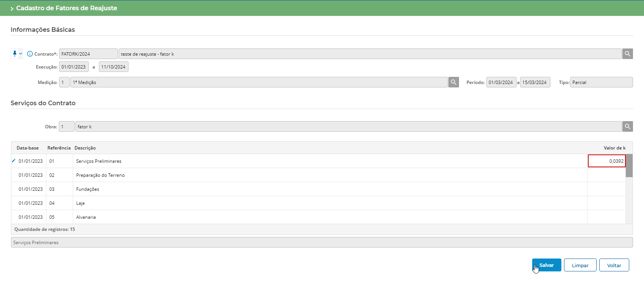The image size is (644, 282).
Task: Open Medição lookup with magnifier icon
Action: click(x=453, y=82)
